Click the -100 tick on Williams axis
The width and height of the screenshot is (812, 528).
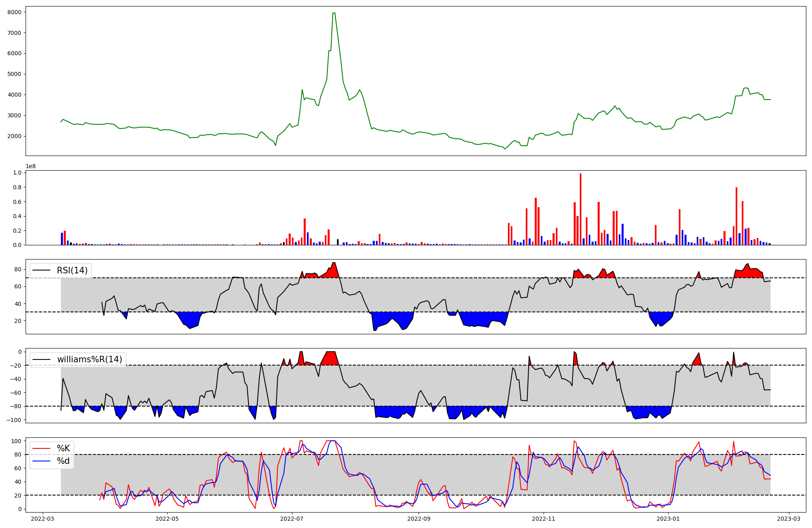coord(13,420)
